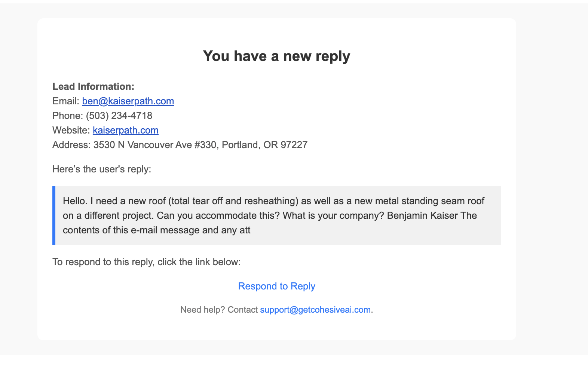Click the "Need help? Contact" footer text
This screenshot has height=368, width=588.
[219, 310]
